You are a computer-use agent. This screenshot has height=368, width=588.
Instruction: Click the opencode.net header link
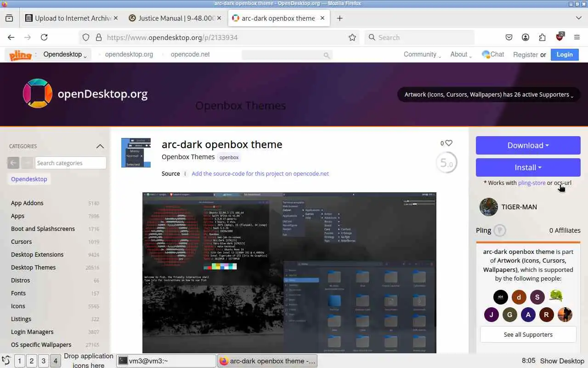[x=190, y=54]
